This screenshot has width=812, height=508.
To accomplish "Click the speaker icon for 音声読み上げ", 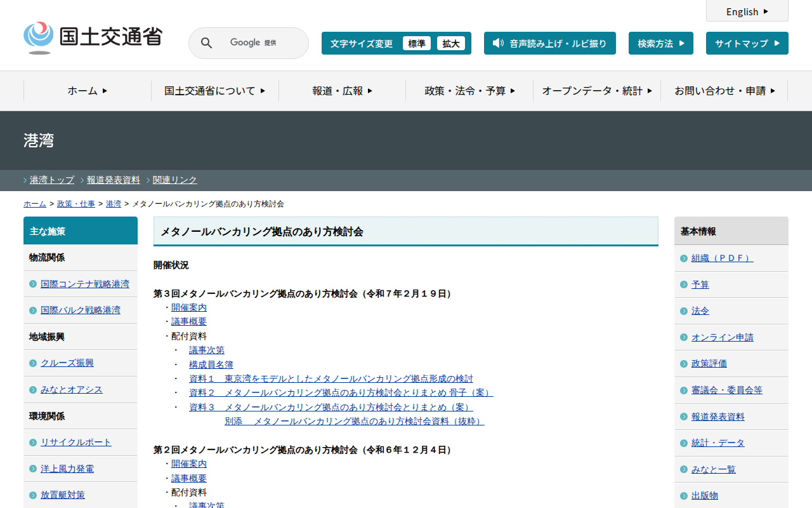I will coord(498,43).
